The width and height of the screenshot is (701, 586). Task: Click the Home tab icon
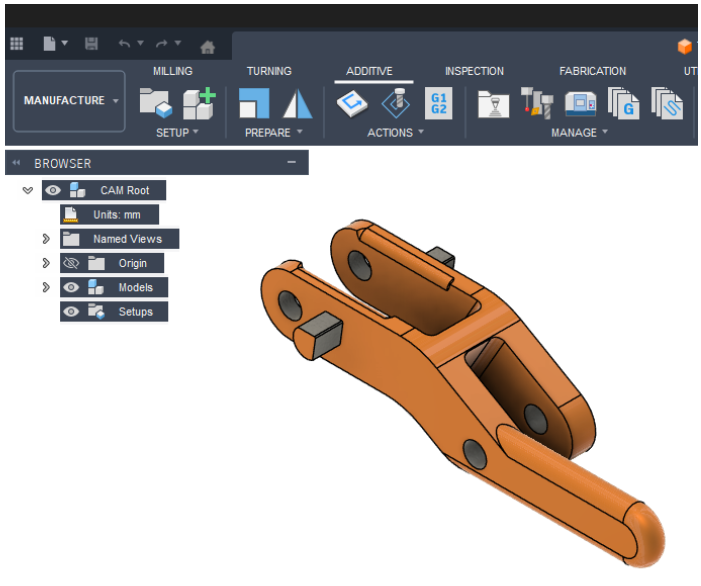point(207,46)
